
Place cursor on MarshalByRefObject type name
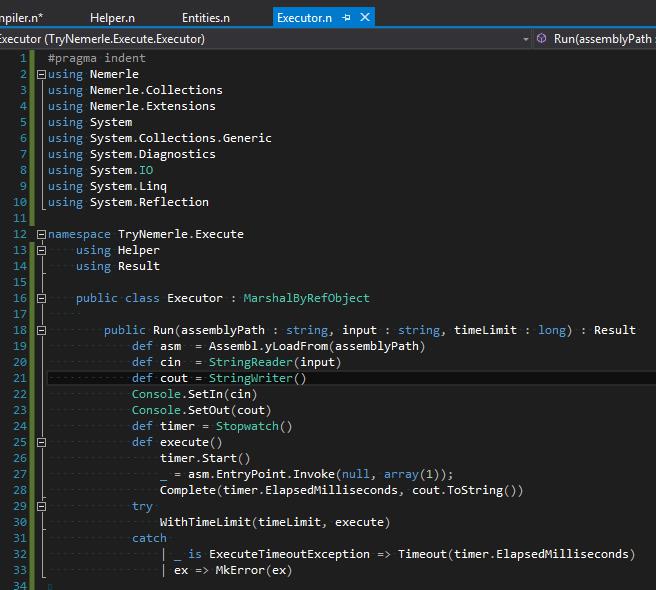(306, 298)
